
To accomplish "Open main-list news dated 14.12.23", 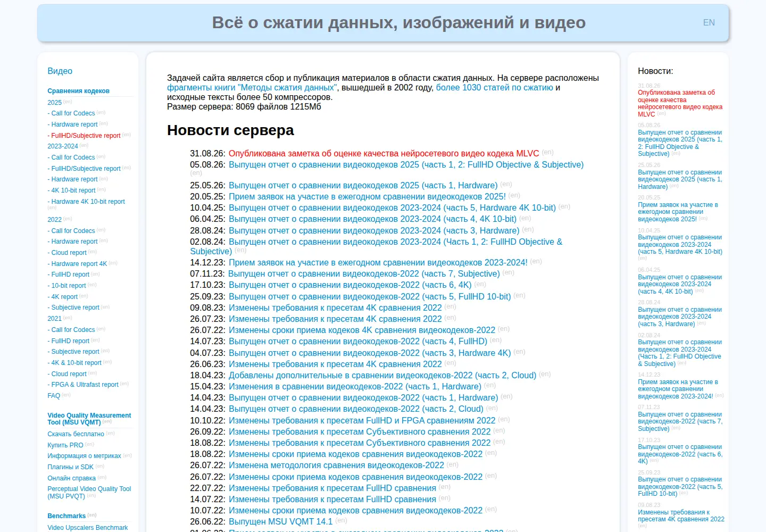I will [x=378, y=263].
